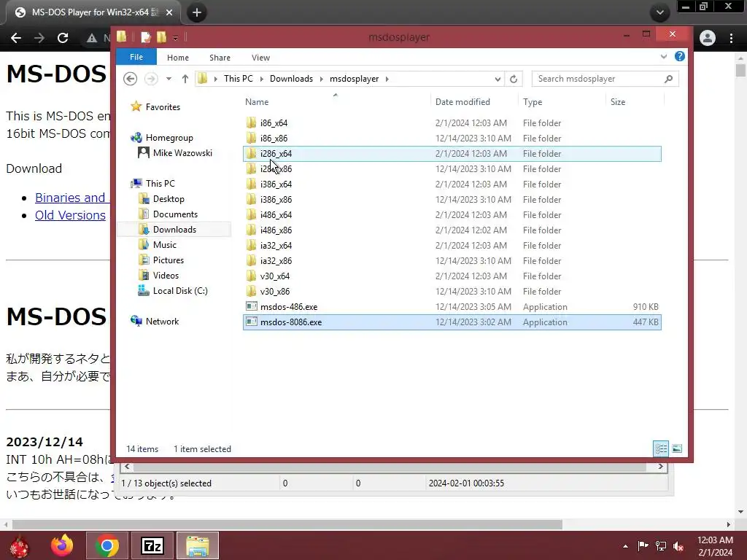The height and width of the screenshot is (560, 747).
Task: Open Customize Quick Access Toolbar dropdown
Action: click(175, 38)
